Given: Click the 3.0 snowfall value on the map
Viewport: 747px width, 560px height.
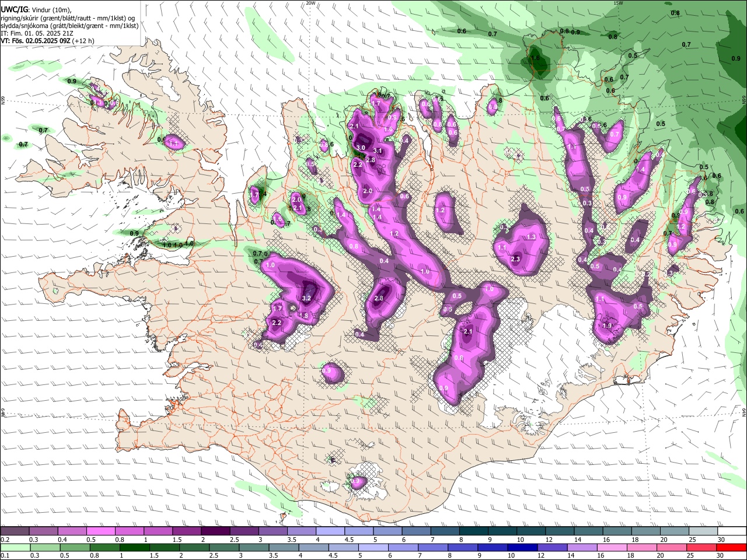Looking at the screenshot, I should (360, 148).
